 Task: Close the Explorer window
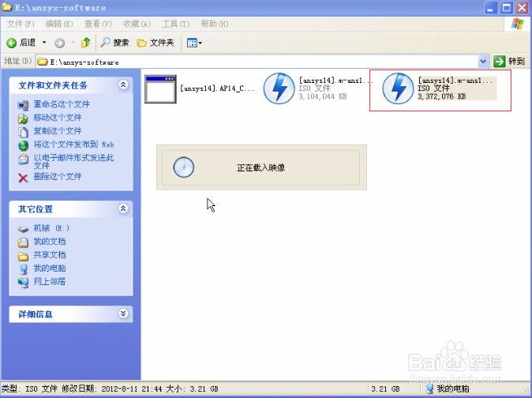click(x=523, y=8)
